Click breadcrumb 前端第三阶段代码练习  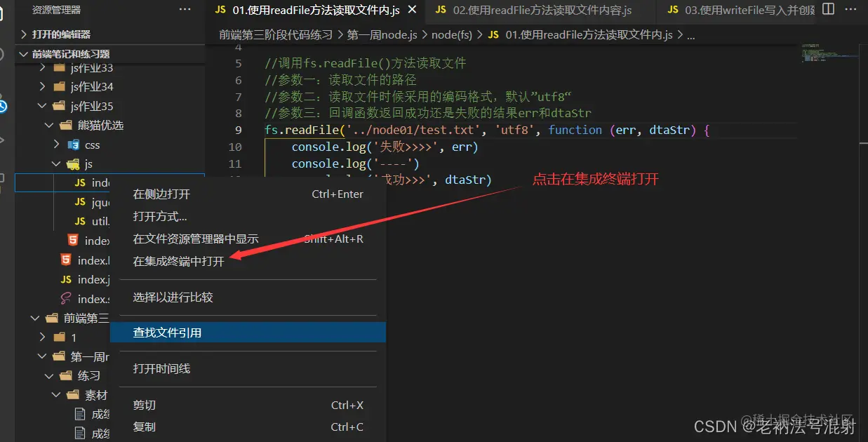point(276,34)
